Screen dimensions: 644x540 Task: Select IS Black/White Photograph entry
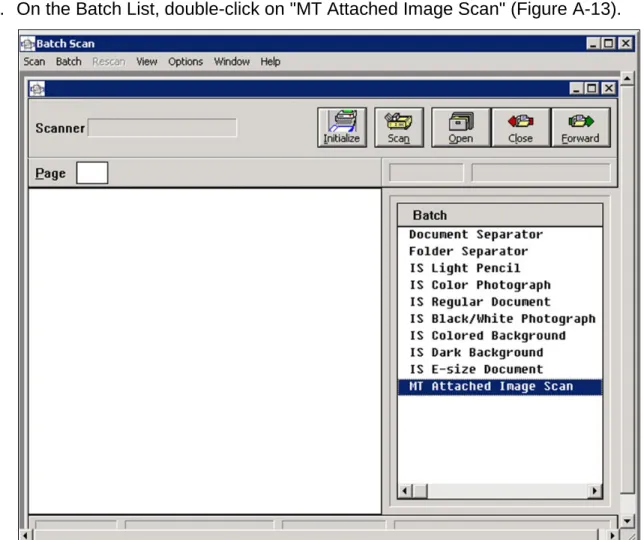coord(500,319)
